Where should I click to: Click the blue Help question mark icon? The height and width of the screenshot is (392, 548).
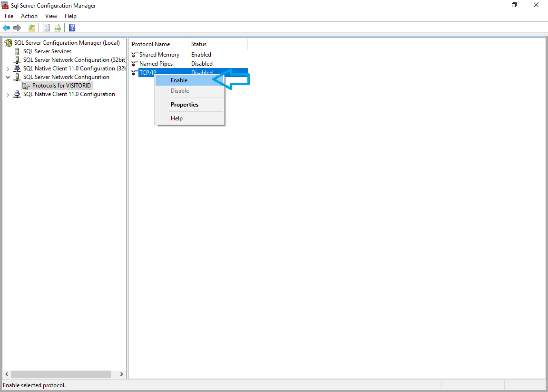pos(72,28)
